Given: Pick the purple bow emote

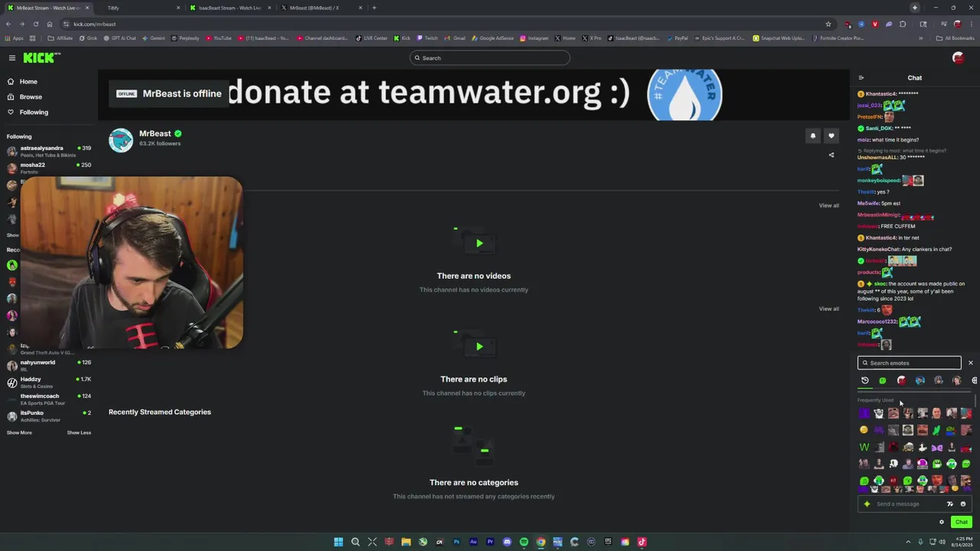Looking at the screenshot, I should [x=937, y=448].
